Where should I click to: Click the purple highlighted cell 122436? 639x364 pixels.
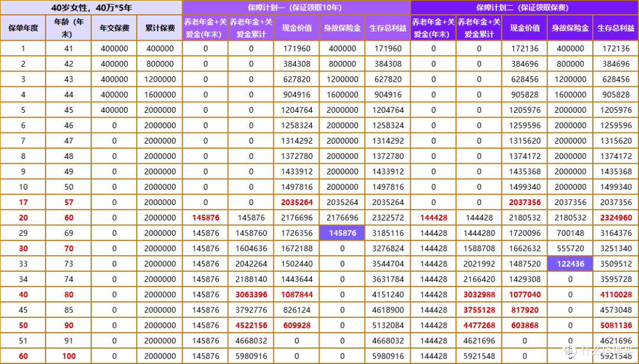pos(570,264)
